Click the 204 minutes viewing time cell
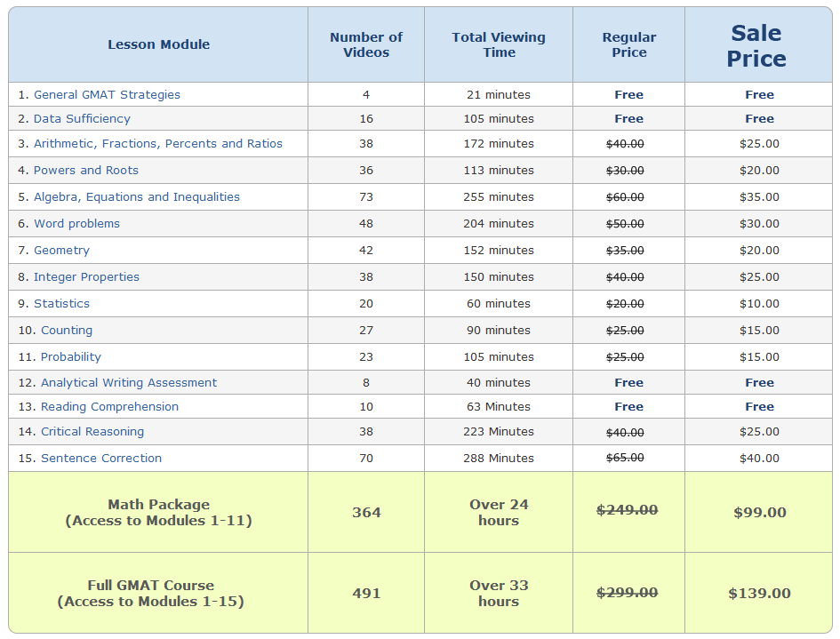Image resolution: width=840 pixels, height=639 pixels. pos(499,224)
